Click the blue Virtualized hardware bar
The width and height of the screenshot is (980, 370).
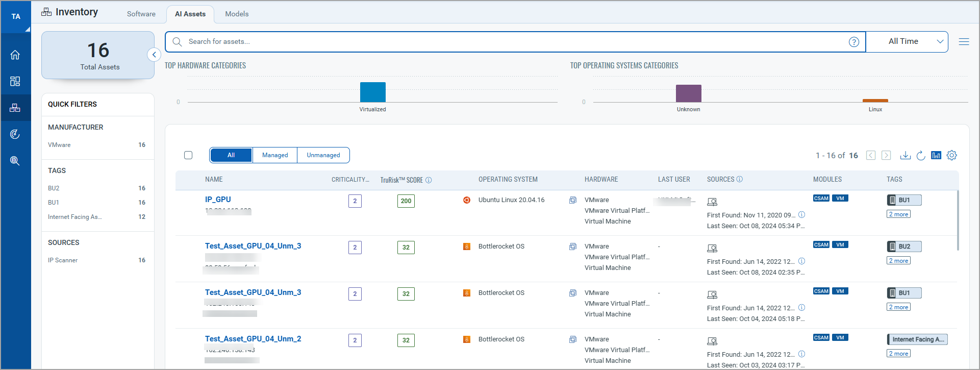(x=372, y=92)
